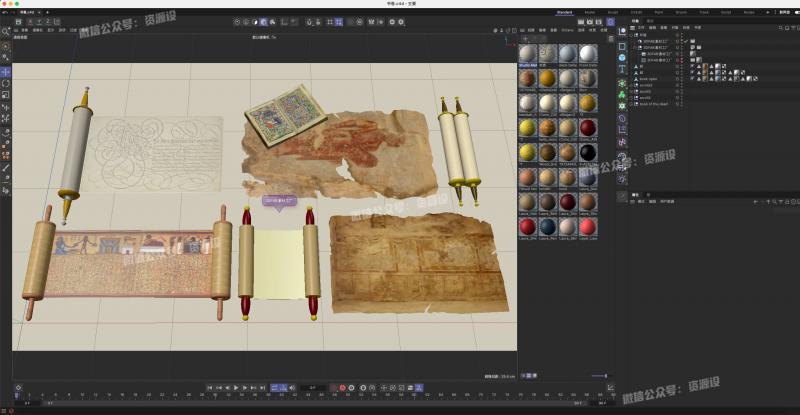Select the Scale tool in left toolbar
800x415 pixels.
6,95
